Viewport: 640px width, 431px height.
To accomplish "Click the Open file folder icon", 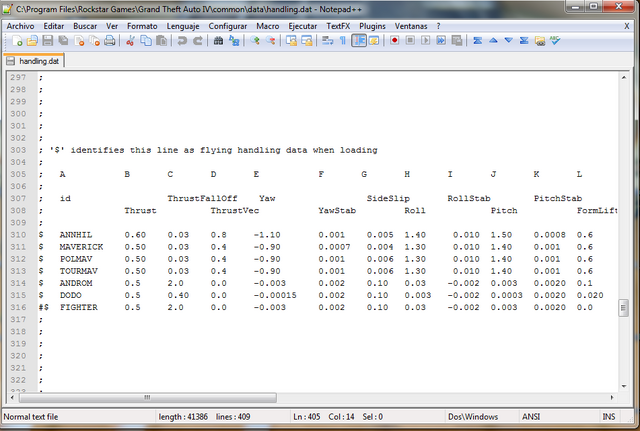I will pyautogui.click(x=32, y=40).
